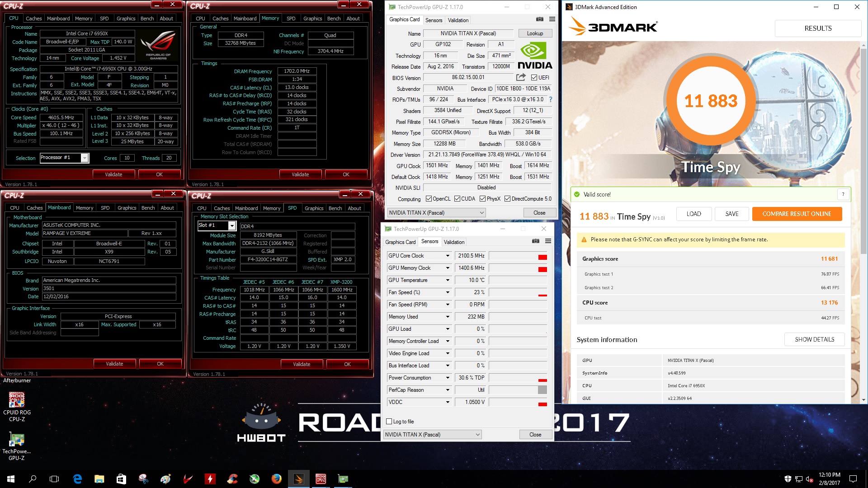Image resolution: width=868 pixels, height=488 pixels.
Task: Open CPUID ROG CPU-Z desktop shortcut
Action: tap(17, 406)
